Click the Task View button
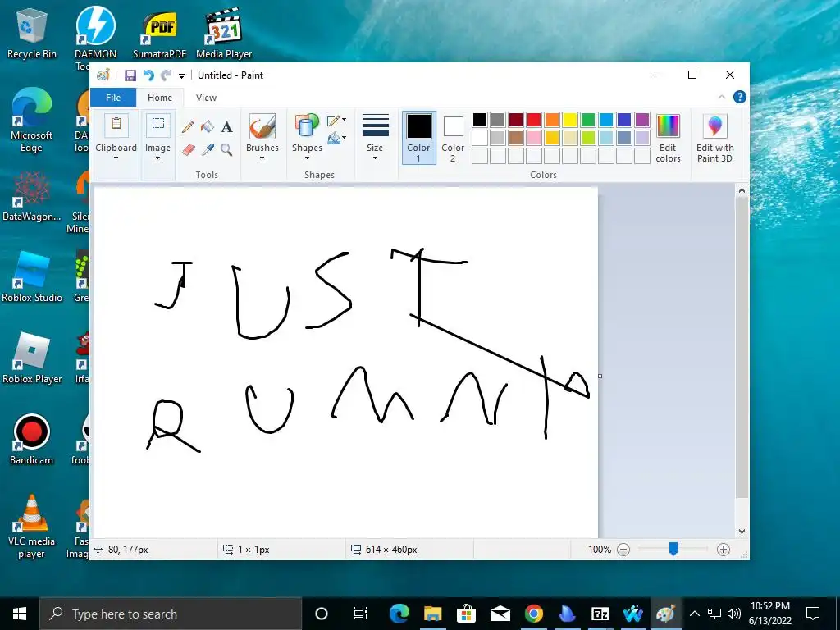840x630 pixels. point(361,614)
